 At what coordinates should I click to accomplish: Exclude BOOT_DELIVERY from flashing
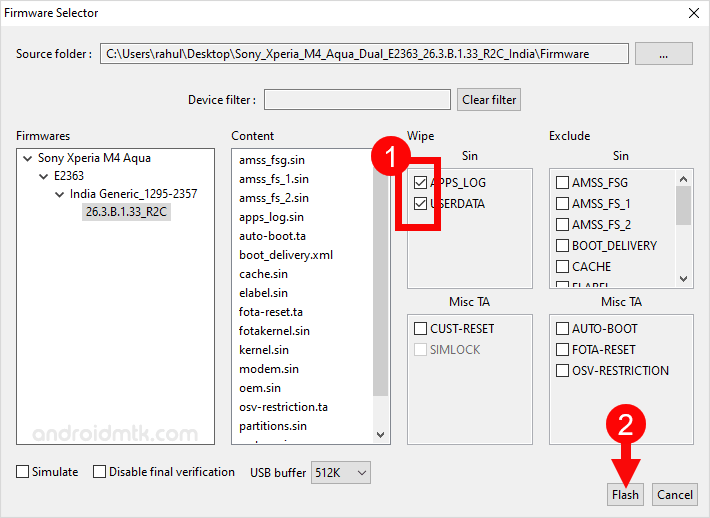coord(562,245)
